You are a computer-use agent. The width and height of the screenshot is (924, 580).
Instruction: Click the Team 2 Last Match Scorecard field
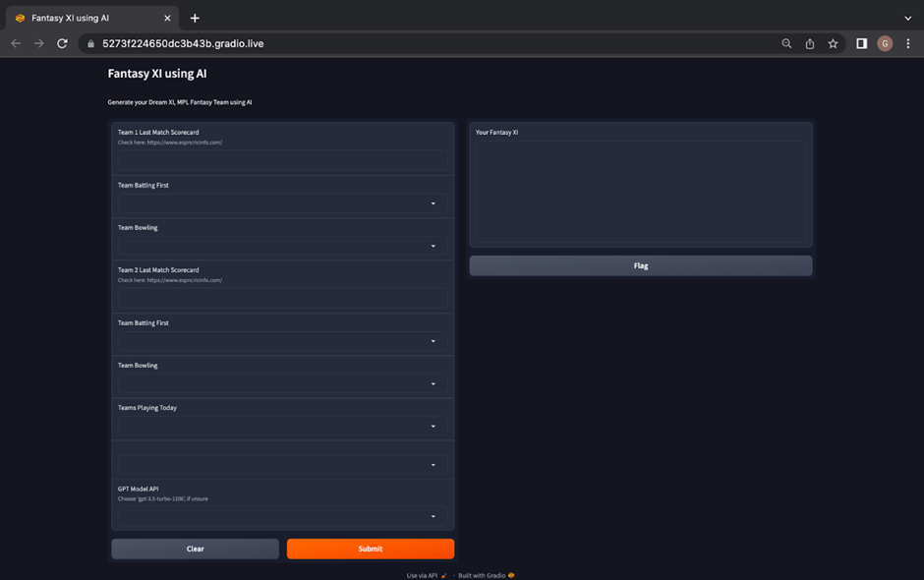(x=282, y=298)
